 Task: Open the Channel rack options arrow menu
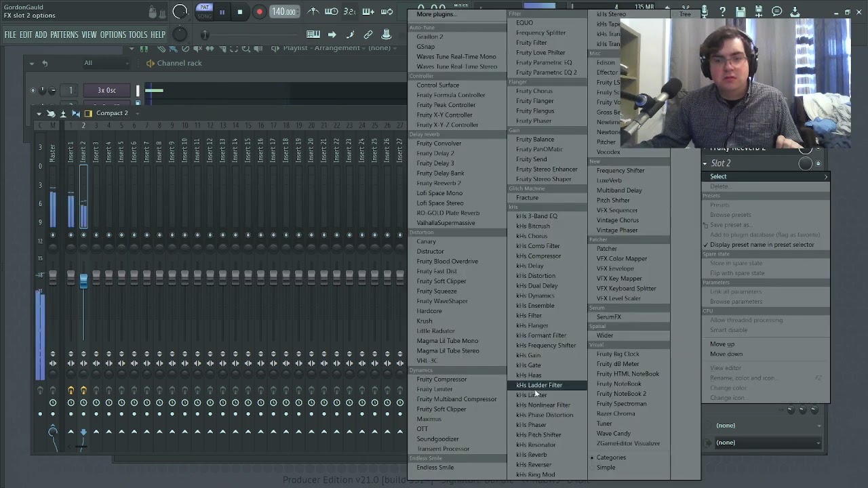[x=31, y=63]
